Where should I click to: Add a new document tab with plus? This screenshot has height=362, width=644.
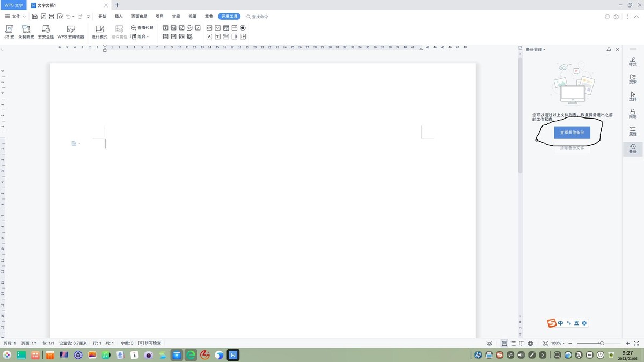click(x=118, y=5)
